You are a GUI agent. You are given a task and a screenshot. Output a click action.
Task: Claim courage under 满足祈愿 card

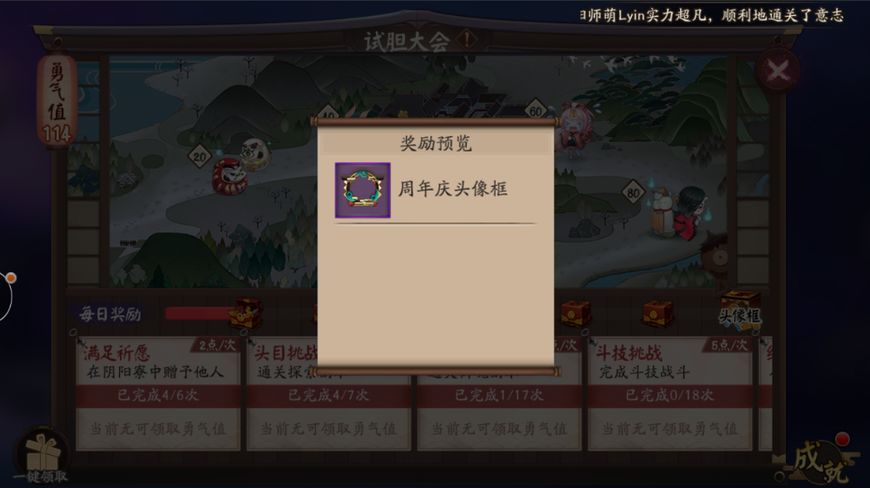pyautogui.click(x=158, y=429)
